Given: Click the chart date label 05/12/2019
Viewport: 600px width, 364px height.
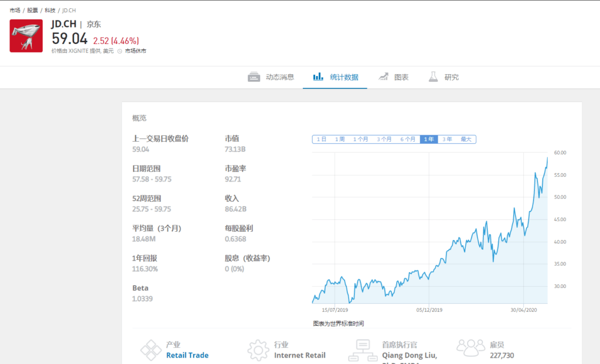Looking at the screenshot, I should click(x=429, y=310).
